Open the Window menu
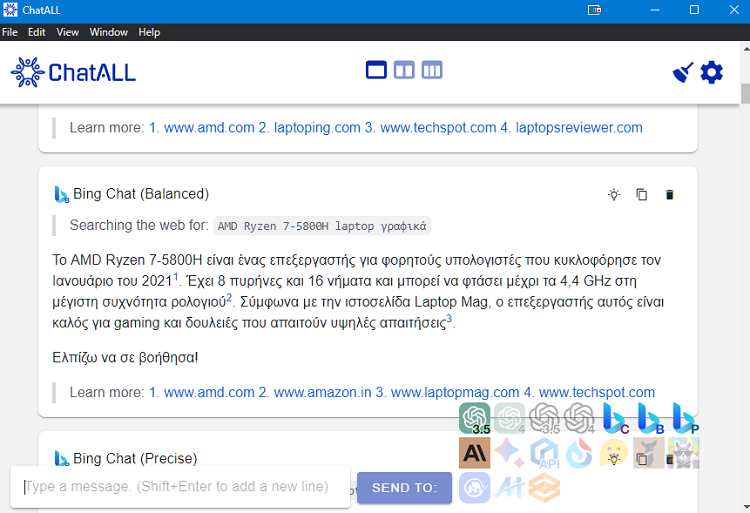The width and height of the screenshot is (750, 513). tap(108, 32)
